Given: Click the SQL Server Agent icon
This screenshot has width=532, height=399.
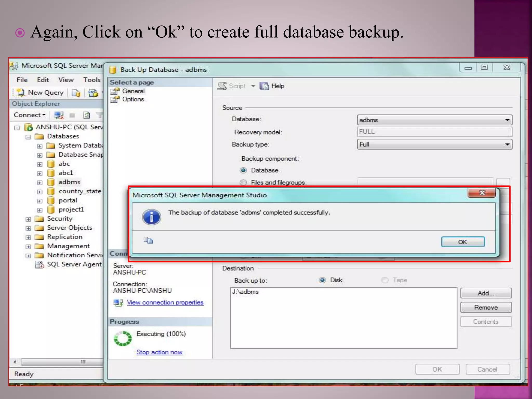Looking at the screenshot, I should pyautogui.click(x=39, y=264).
